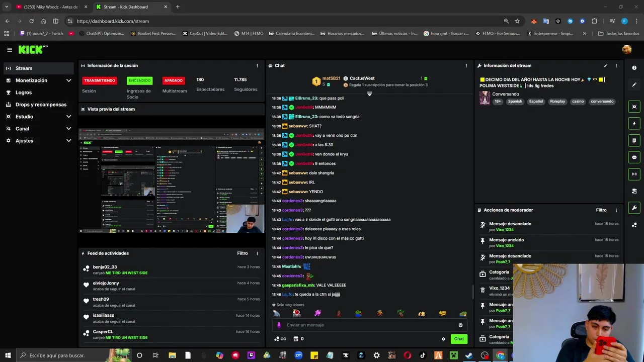This screenshot has width=644, height=362.
Task: Open TikTok from the Windows taskbar
Action: (x=423, y=355)
